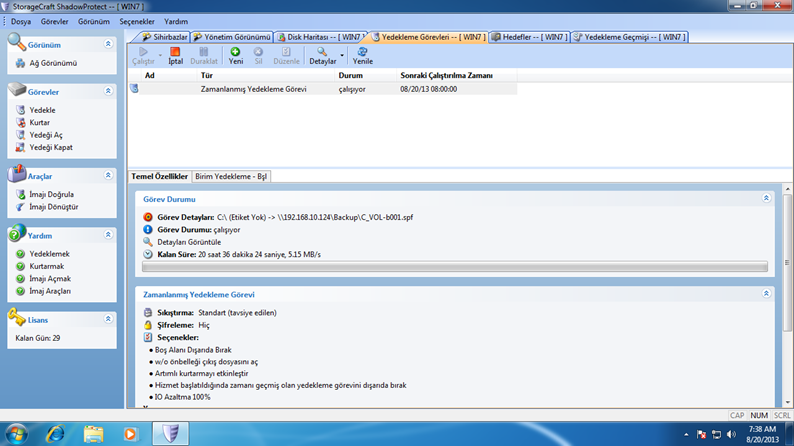The width and height of the screenshot is (794, 446).
Task: Click the Duraklat pause toolbar icon
Action: tap(204, 56)
